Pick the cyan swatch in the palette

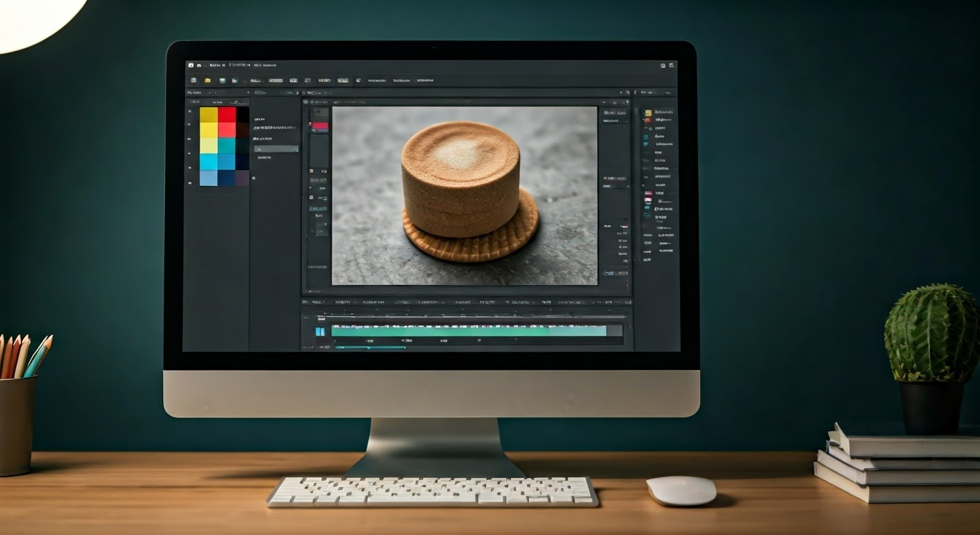pos(209,162)
